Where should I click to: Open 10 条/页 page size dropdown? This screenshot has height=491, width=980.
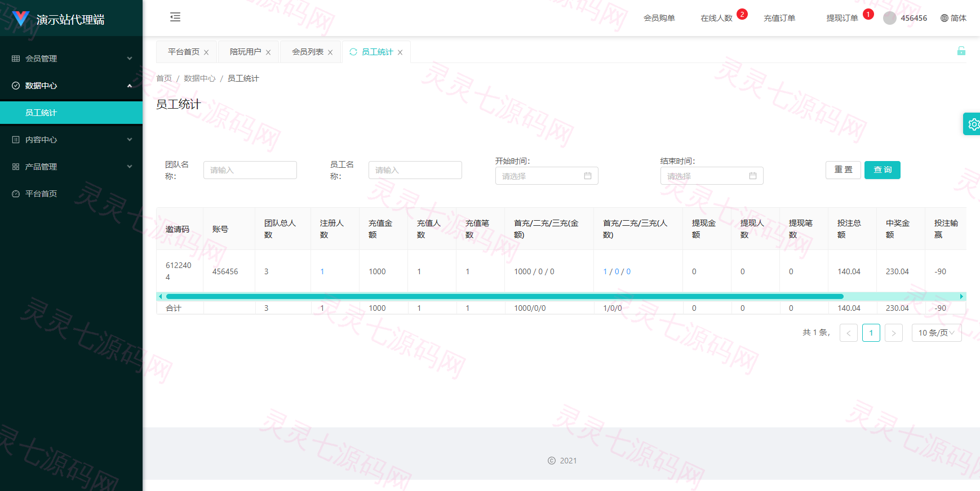(x=937, y=333)
